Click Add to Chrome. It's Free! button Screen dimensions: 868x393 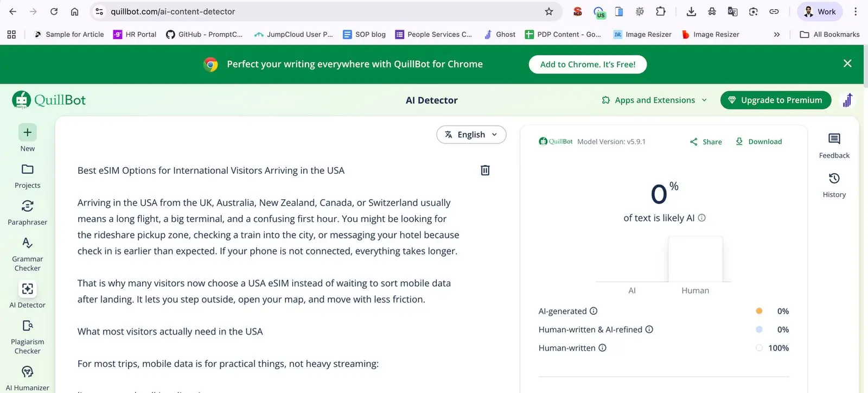click(588, 64)
